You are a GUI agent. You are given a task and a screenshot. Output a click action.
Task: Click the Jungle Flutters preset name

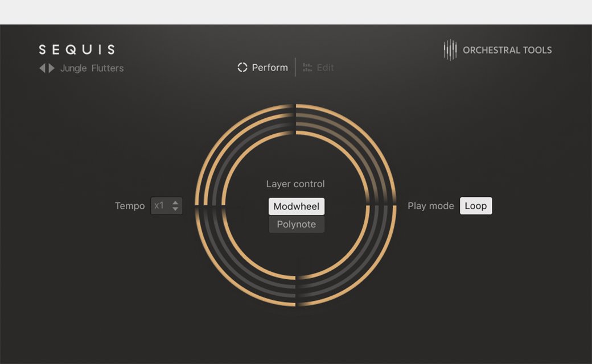pyautogui.click(x=92, y=68)
